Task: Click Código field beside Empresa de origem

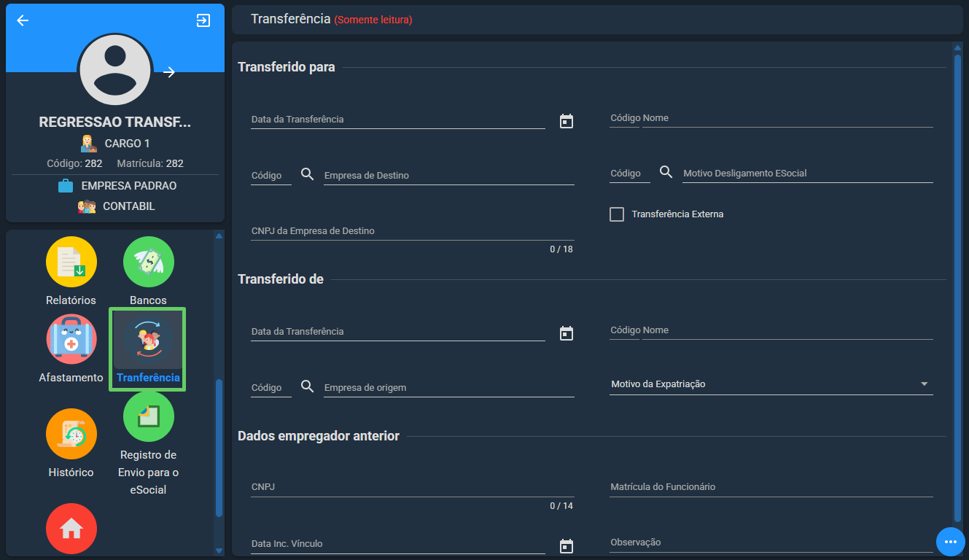Action: point(271,388)
